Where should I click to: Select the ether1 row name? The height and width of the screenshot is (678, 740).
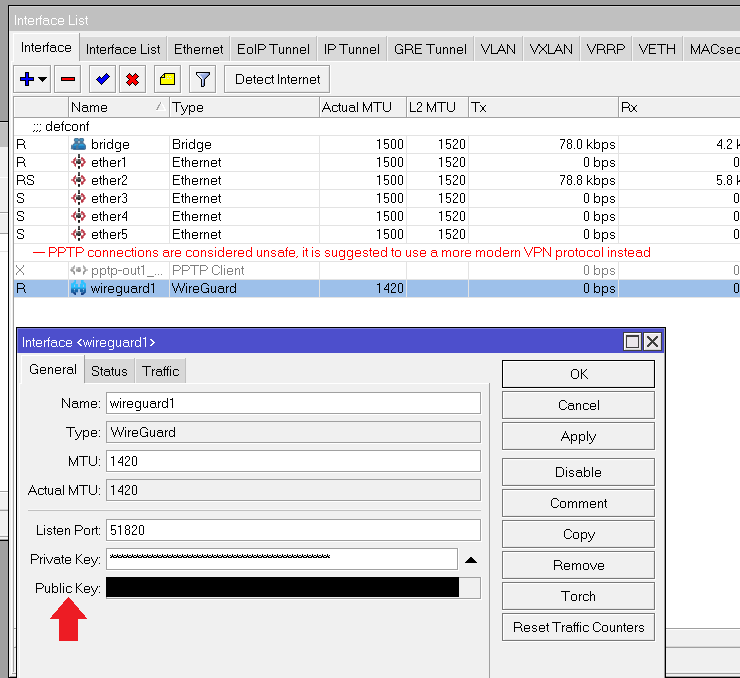(109, 162)
